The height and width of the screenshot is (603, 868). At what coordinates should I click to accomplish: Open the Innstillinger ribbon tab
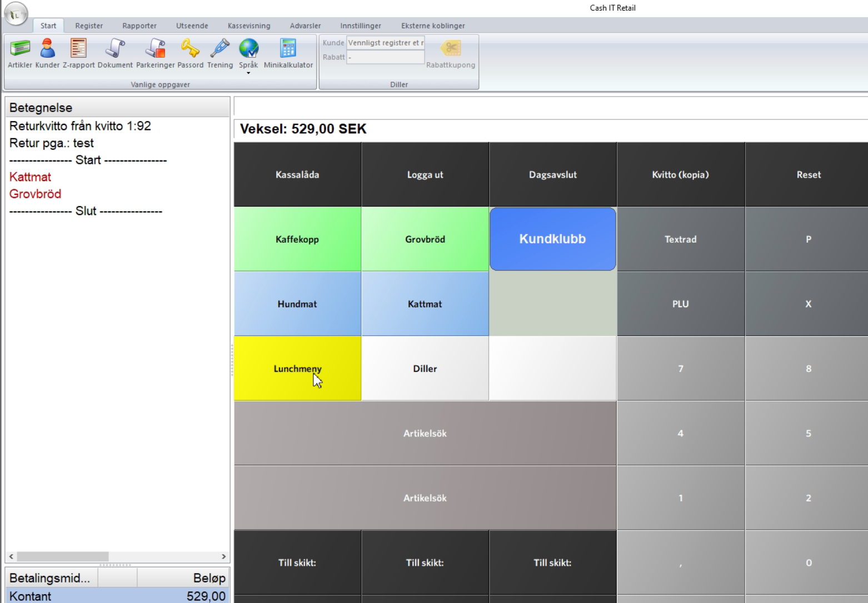(361, 26)
